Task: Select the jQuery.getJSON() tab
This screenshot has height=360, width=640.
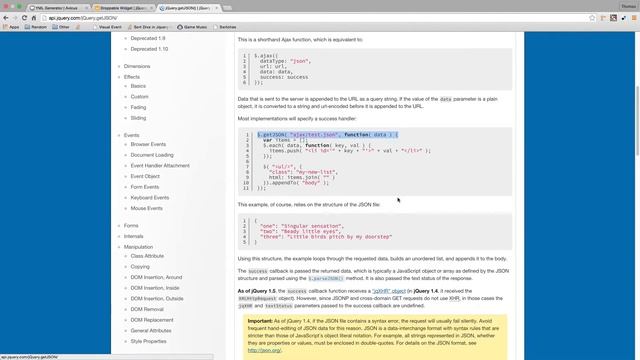Action: pos(189,8)
